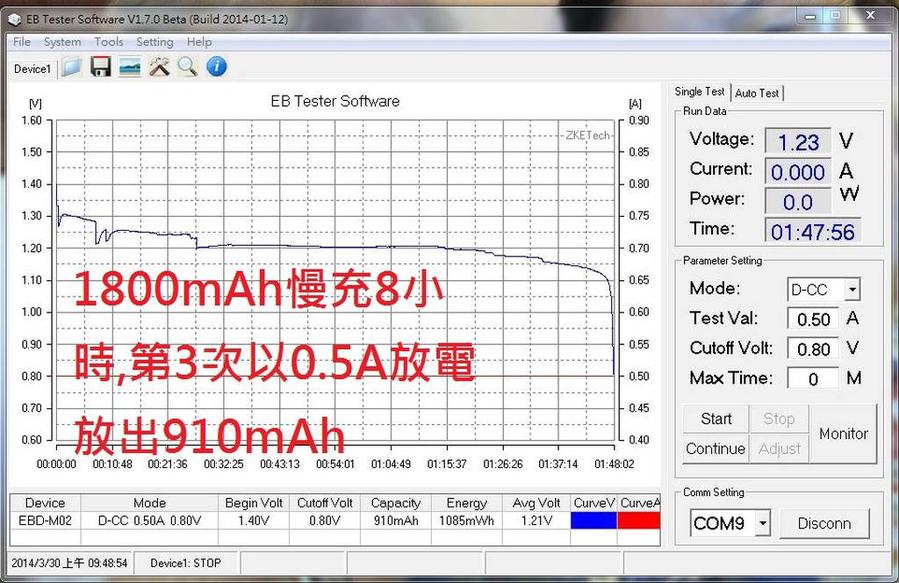
Task: Open the hammer-and-wrench settings icon
Action: point(158,67)
